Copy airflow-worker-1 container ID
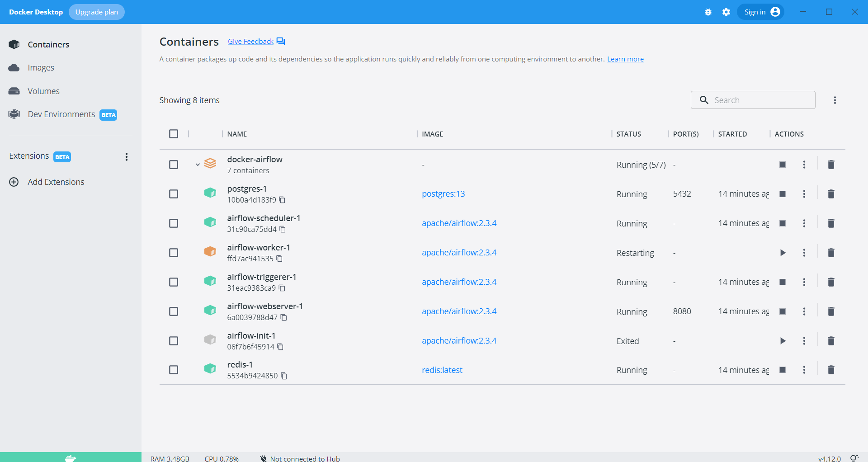The height and width of the screenshot is (462, 868). 279,259
